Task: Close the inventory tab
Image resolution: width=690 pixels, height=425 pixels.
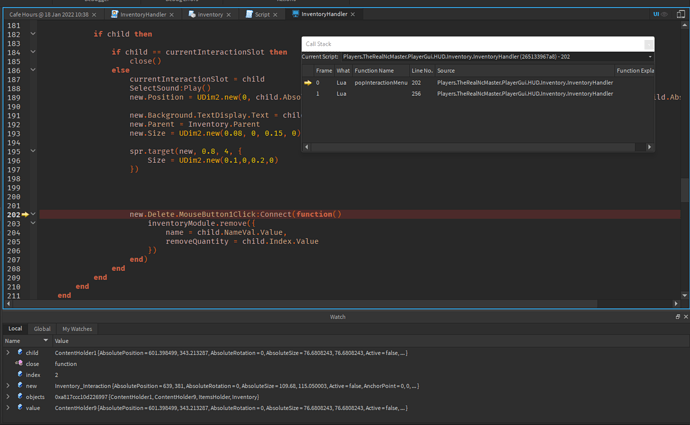Action: point(228,15)
